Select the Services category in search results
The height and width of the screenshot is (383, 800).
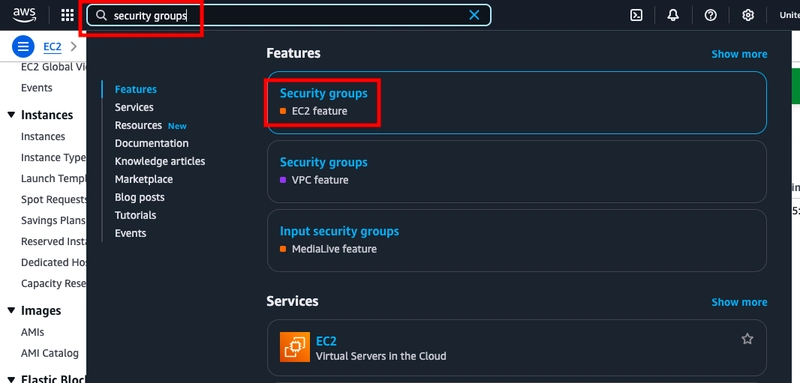coord(134,107)
